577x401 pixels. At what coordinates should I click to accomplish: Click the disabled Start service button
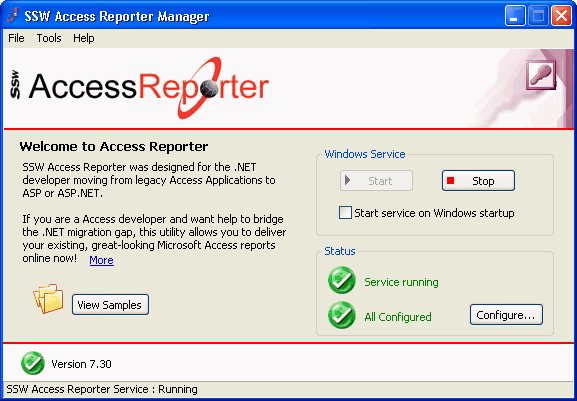[x=376, y=181]
